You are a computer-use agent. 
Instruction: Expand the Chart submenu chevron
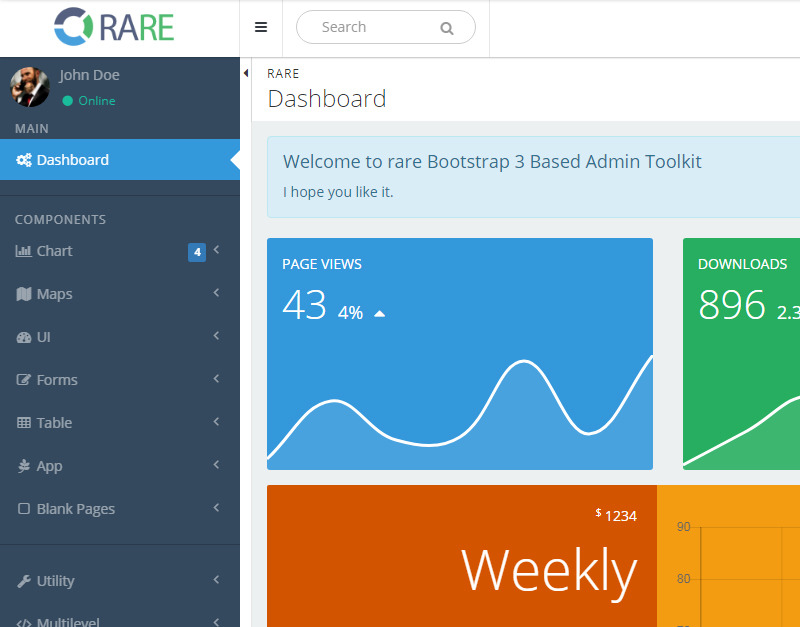[215, 251]
